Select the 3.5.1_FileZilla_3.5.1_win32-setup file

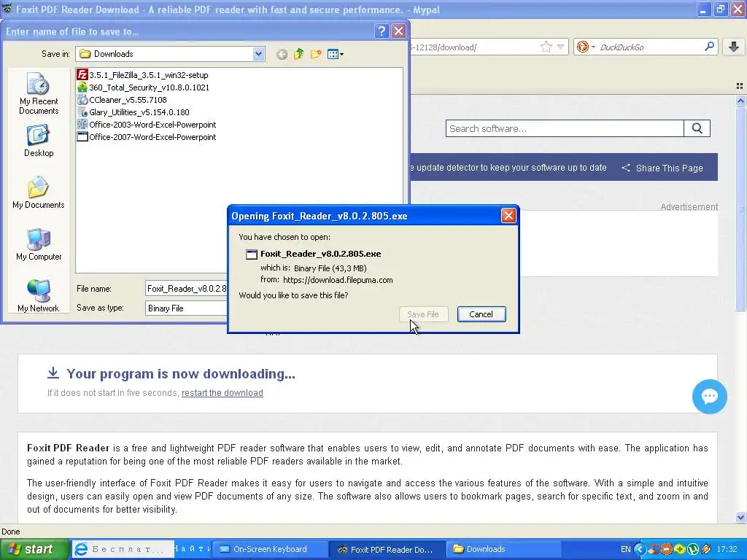point(143,75)
